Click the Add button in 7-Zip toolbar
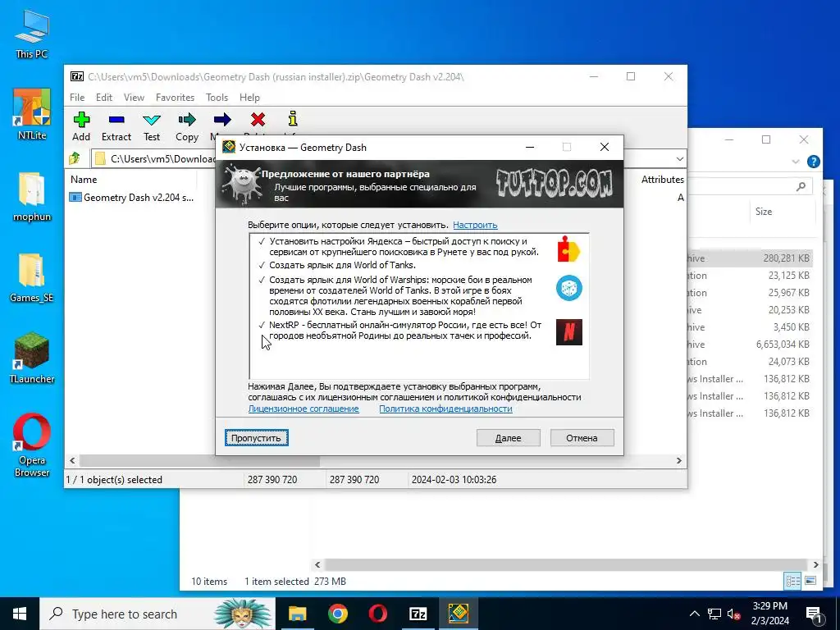This screenshot has width=840, height=630. (x=81, y=126)
